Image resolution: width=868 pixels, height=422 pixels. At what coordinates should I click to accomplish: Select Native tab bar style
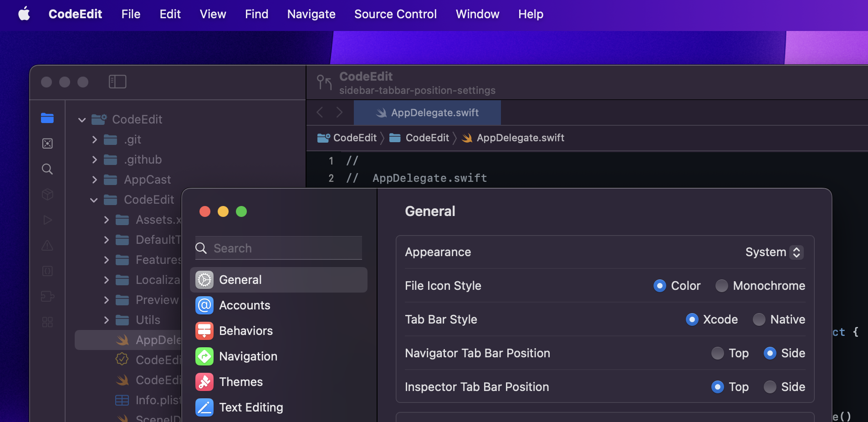tap(759, 319)
